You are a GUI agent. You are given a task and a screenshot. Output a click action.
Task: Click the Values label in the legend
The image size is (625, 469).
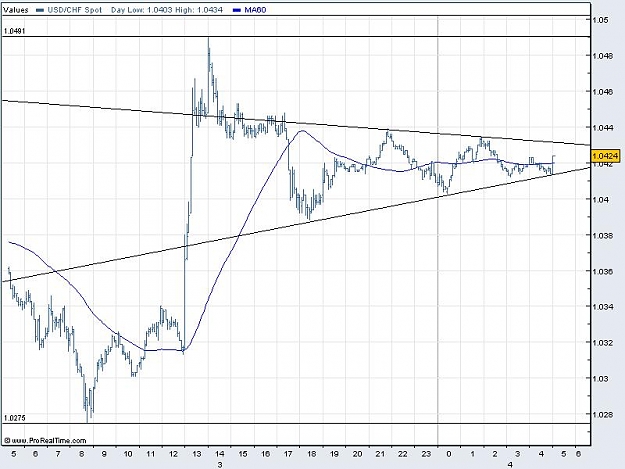(16, 10)
